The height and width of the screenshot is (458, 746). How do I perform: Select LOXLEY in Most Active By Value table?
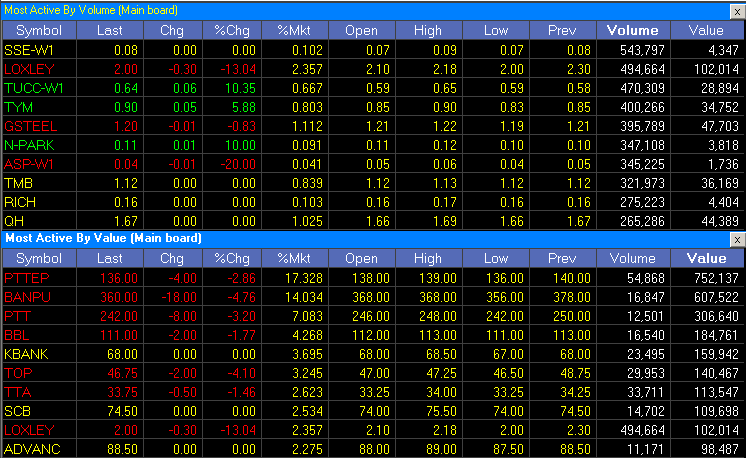(x=29, y=430)
